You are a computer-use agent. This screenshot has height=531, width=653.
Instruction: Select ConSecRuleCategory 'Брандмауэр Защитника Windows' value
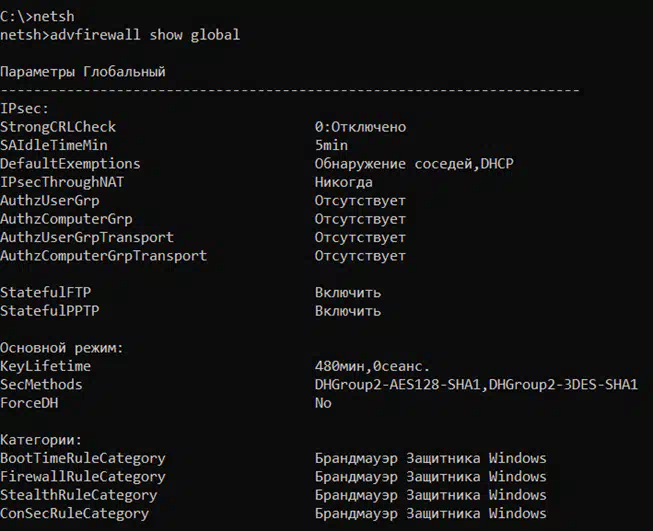pyautogui.click(x=431, y=513)
